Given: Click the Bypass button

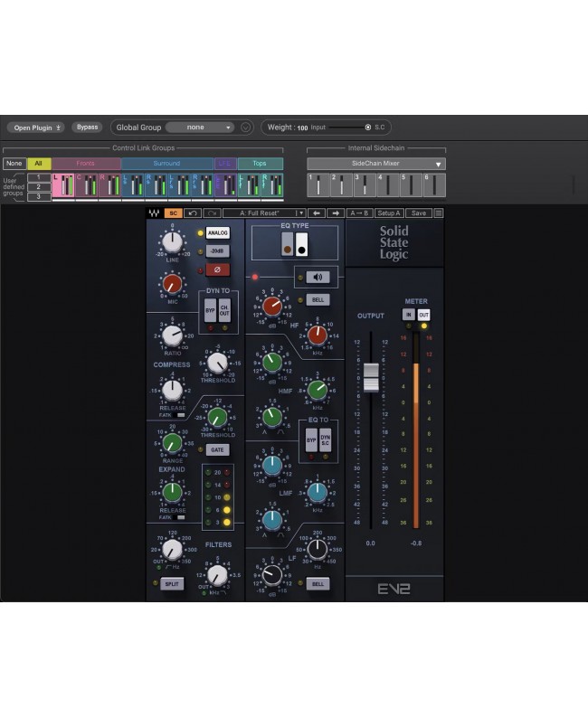Looking at the screenshot, I should 87,128.
